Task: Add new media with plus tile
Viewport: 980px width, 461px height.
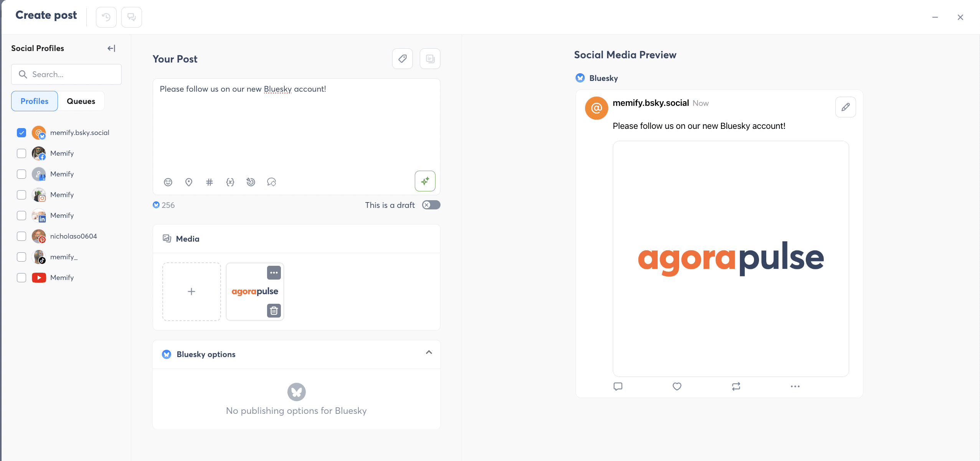Action: point(191,291)
